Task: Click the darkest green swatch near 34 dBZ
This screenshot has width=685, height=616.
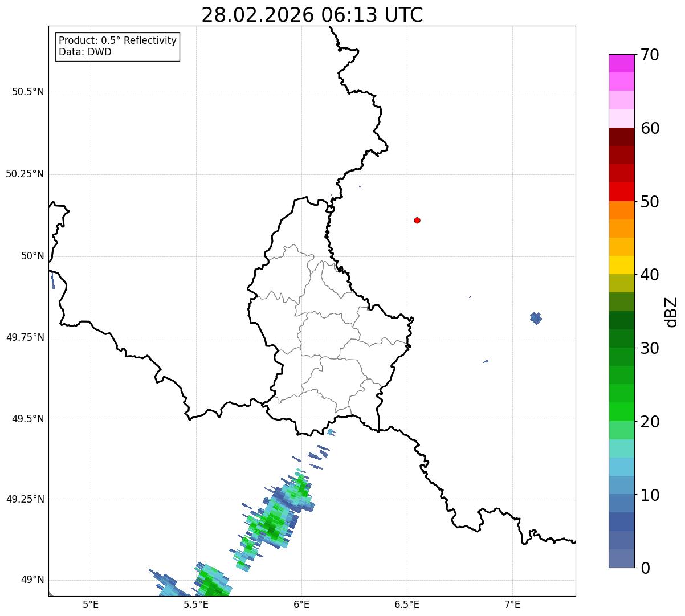Action: (x=621, y=320)
